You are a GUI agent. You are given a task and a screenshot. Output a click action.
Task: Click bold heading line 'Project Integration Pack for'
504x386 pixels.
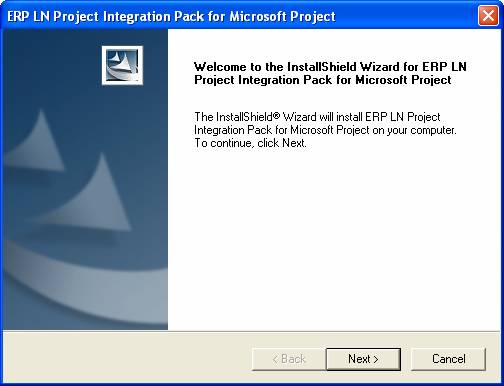point(273,80)
